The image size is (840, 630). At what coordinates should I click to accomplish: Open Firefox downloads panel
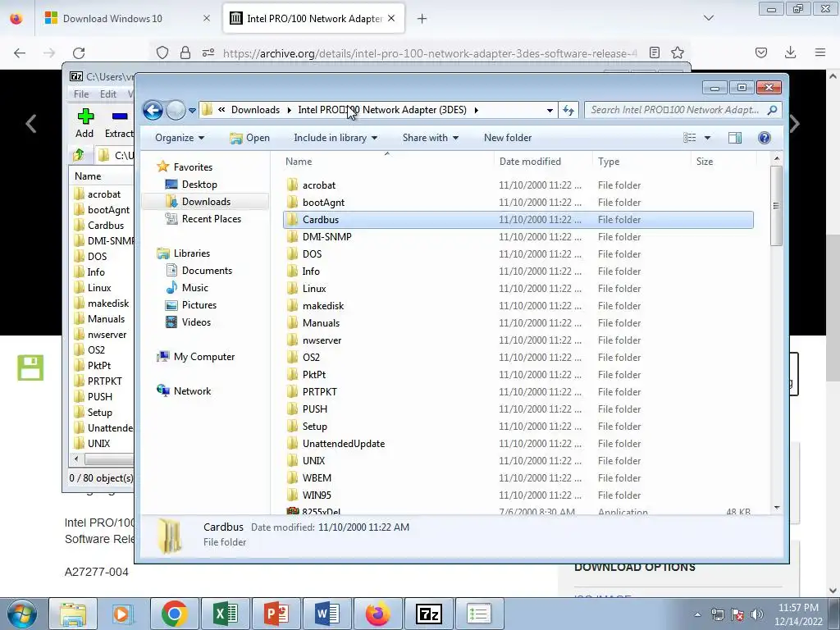pyautogui.click(x=790, y=52)
